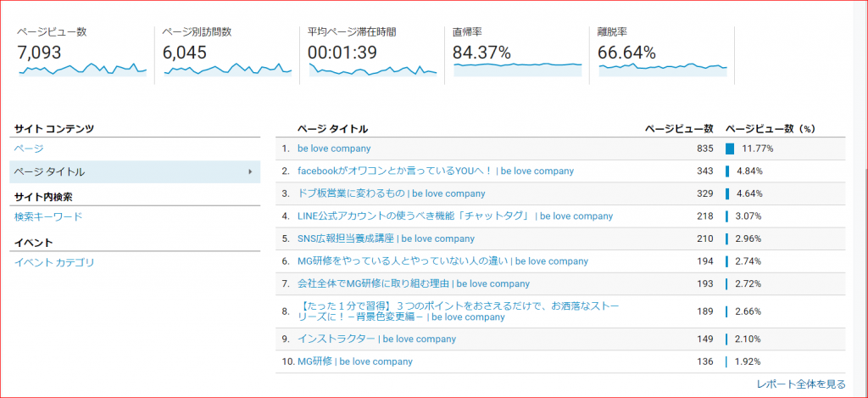
Task: Open 'MG研修をやっている人とやっていない人の違い' link
Action: (x=442, y=261)
